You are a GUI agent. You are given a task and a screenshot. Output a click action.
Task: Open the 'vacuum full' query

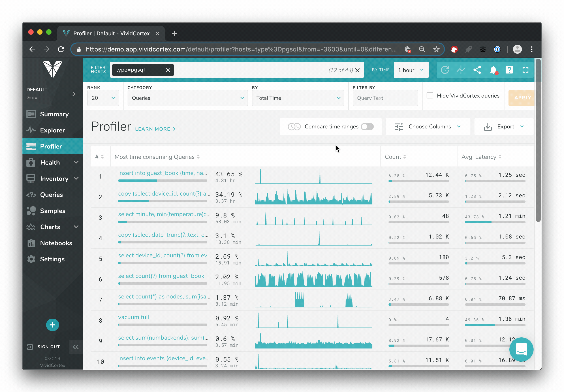click(133, 317)
